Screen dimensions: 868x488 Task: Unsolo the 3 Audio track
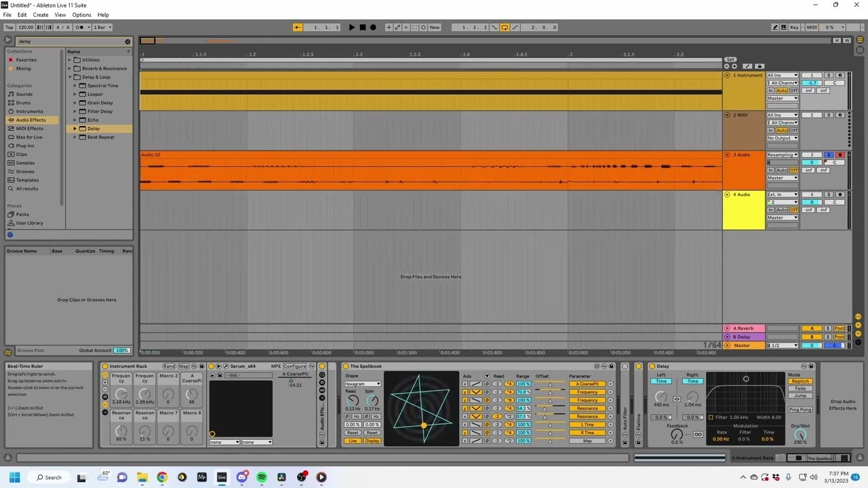pos(829,155)
